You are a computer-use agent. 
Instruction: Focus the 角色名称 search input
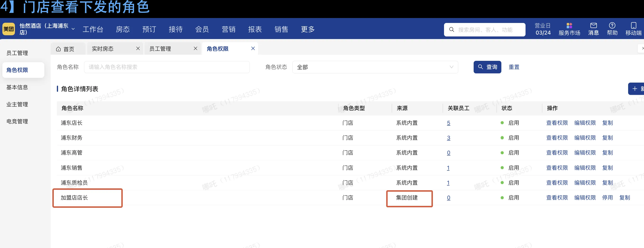click(167, 67)
